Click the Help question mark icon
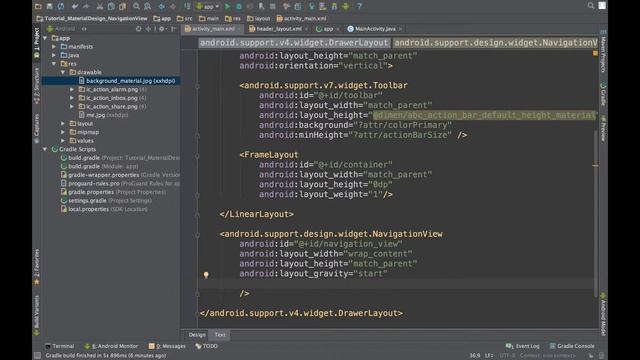 (x=359, y=6)
